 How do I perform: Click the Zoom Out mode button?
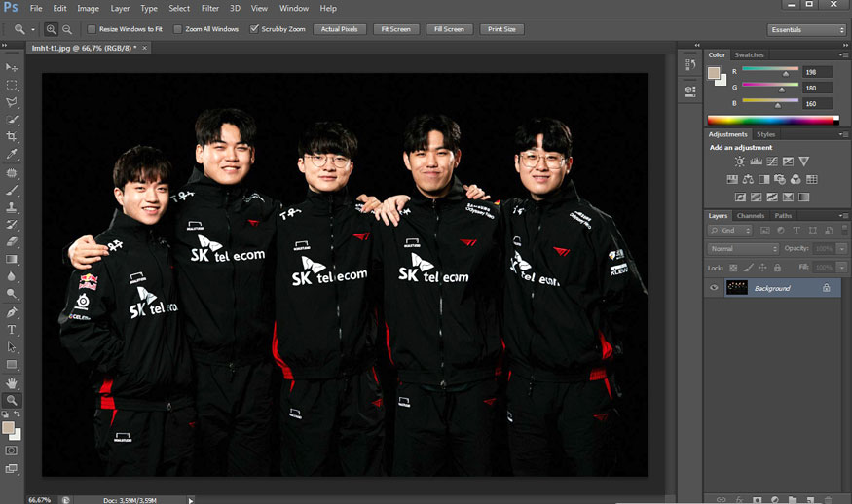tap(67, 29)
